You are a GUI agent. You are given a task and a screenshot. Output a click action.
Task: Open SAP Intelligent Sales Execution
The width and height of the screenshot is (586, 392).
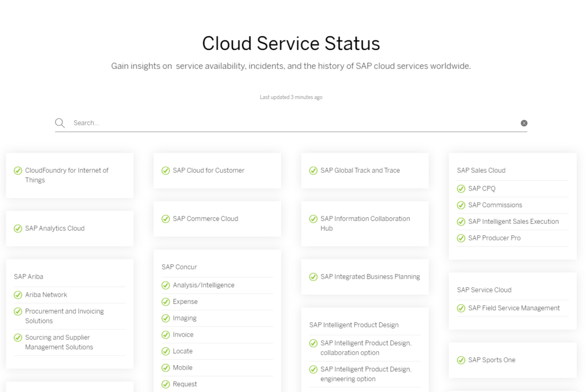tap(513, 221)
